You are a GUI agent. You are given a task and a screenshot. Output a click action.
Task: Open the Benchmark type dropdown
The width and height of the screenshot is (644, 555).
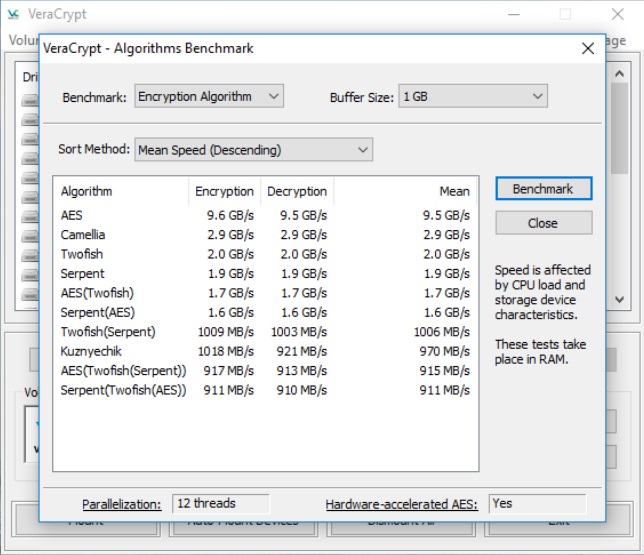[x=209, y=96]
